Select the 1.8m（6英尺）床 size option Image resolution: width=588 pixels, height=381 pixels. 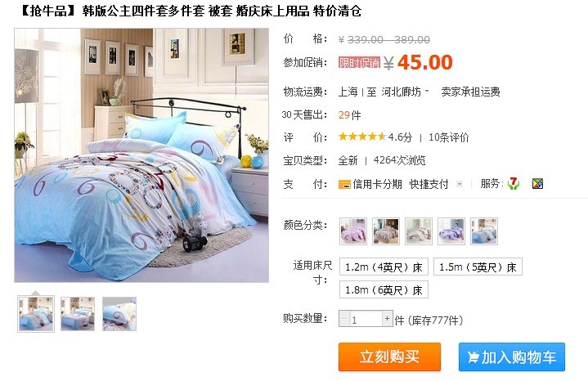coord(384,290)
